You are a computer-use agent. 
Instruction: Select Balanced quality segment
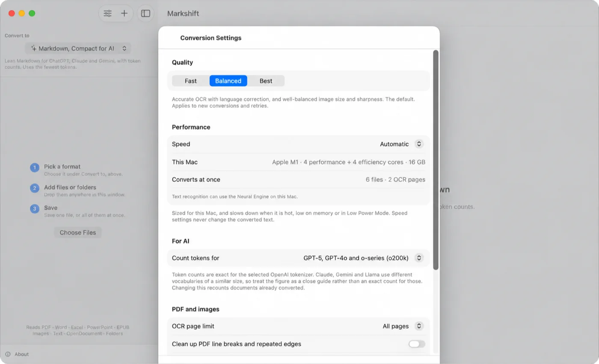click(228, 81)
